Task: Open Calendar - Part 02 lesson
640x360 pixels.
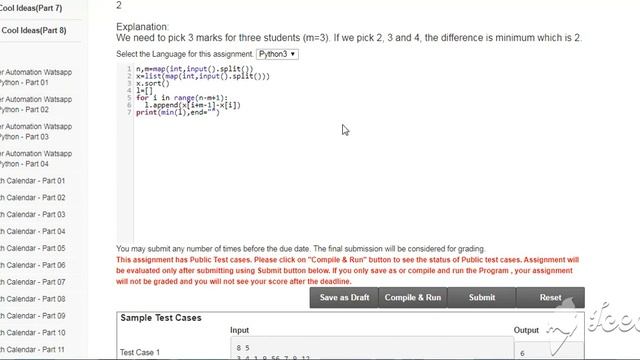Action: click(33, 198)
